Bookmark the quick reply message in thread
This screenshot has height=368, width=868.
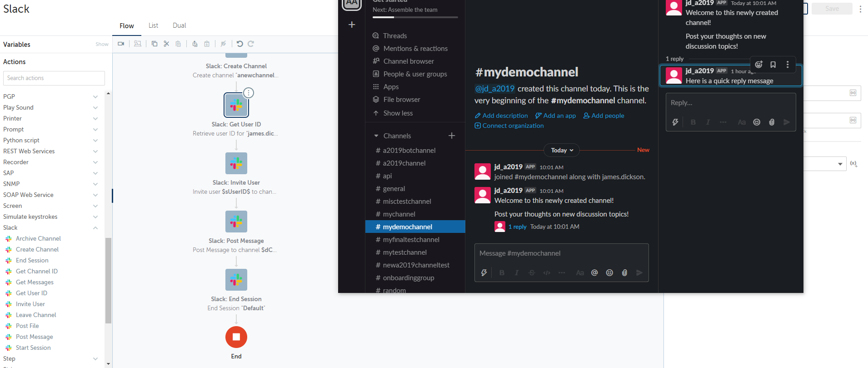773,65
